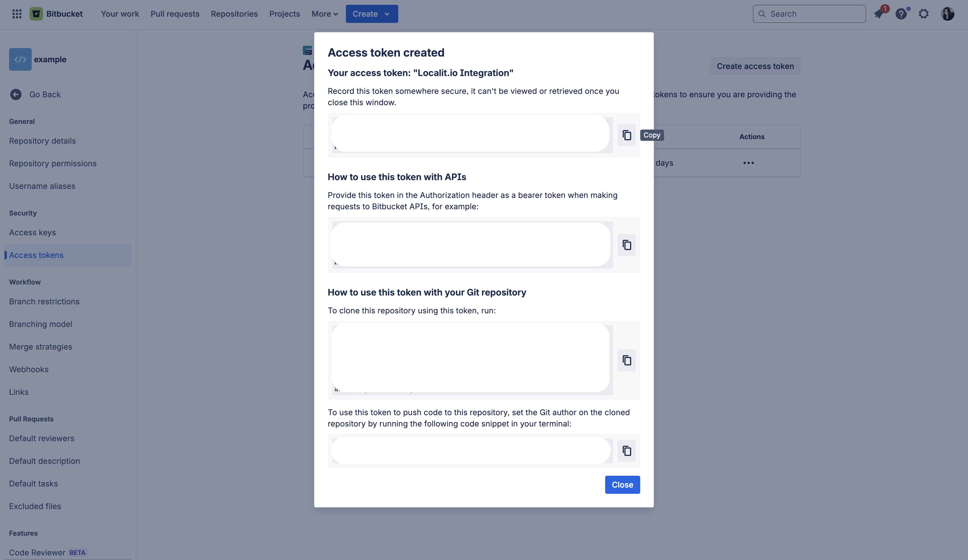Select Access tokens in sidebar
The width and height of the screenshot is (968, 560).
click(x=68, y=255)
